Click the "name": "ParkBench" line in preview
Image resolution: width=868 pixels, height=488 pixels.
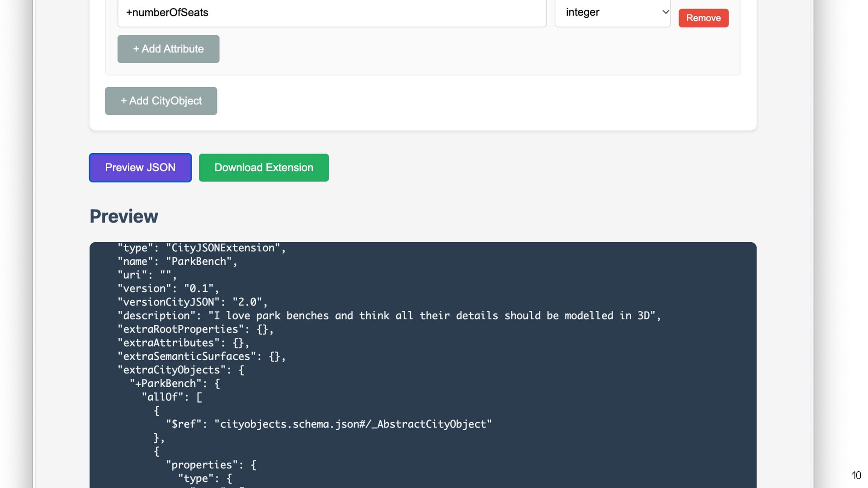pyautogui.click(x=177, y=262)
